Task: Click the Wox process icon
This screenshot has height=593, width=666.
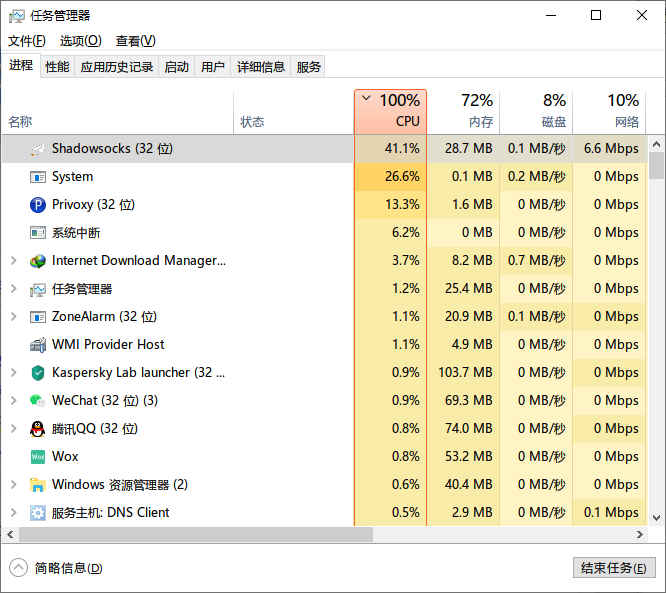Action: (38, 457)
